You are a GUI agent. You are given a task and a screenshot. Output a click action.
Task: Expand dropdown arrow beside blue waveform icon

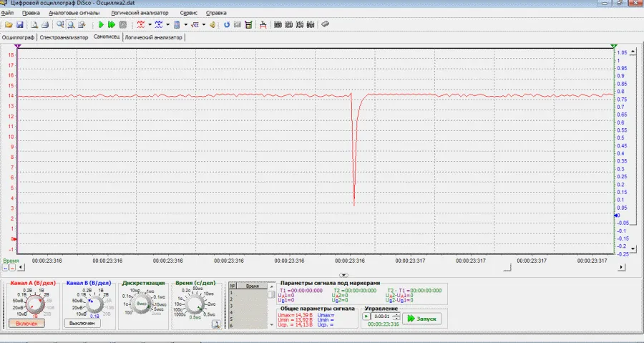pyautogui.click(x=167, y=24)
